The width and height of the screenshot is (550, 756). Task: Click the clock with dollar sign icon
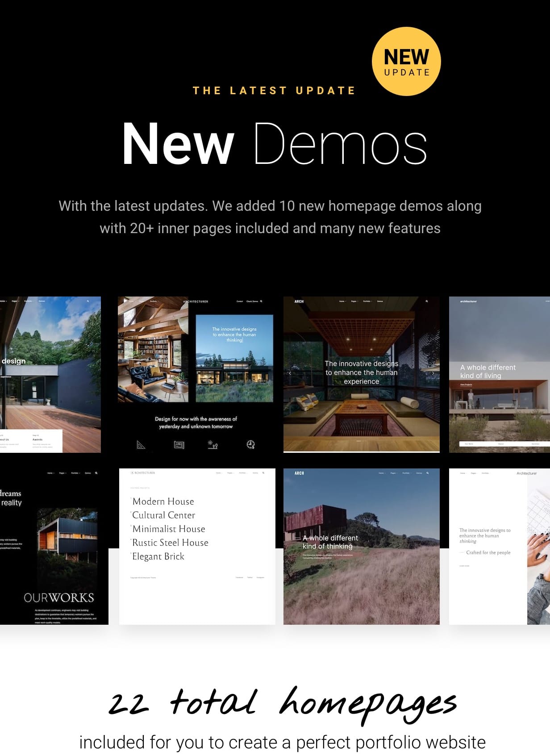point(251,444)
